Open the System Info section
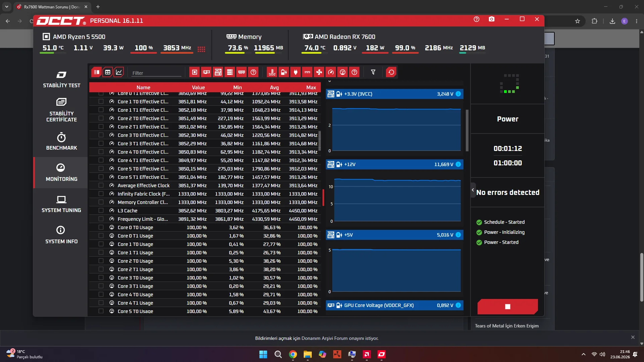The width and height of the screenshot is (644, 362). pyautogui.click(x=61, y=235)
